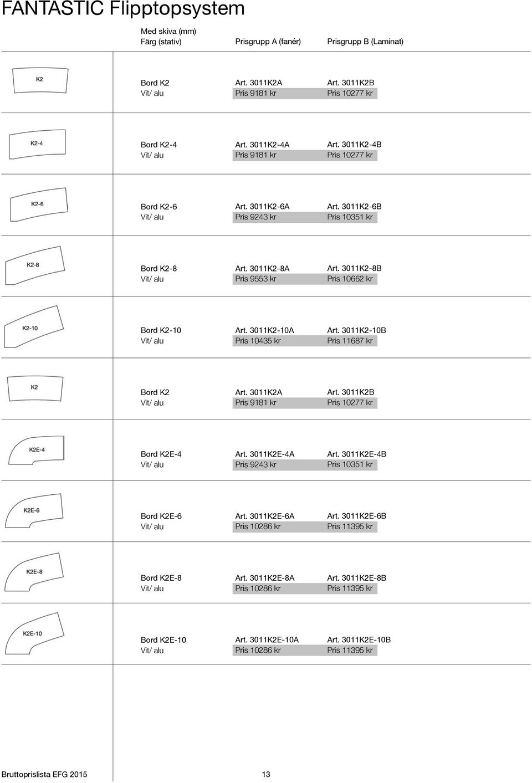The width and height of the screenshot is (532, 783).
Task: Click the K2-6 table shape drawing
Action: tap(39, 205)
